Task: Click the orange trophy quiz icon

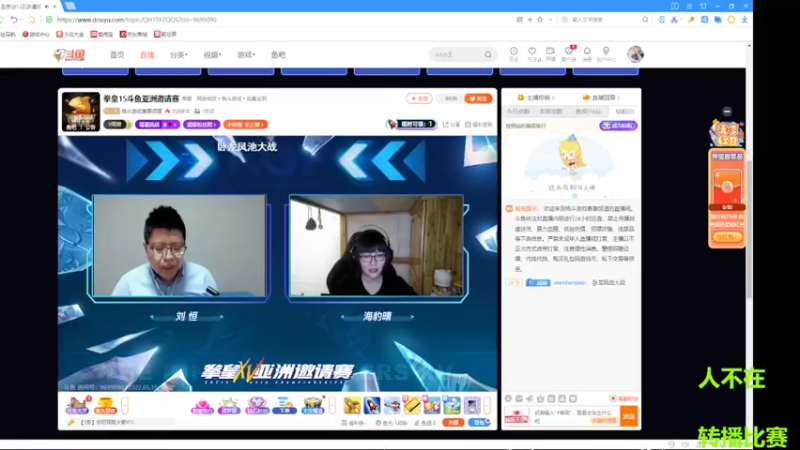Action: click(105, 406)
